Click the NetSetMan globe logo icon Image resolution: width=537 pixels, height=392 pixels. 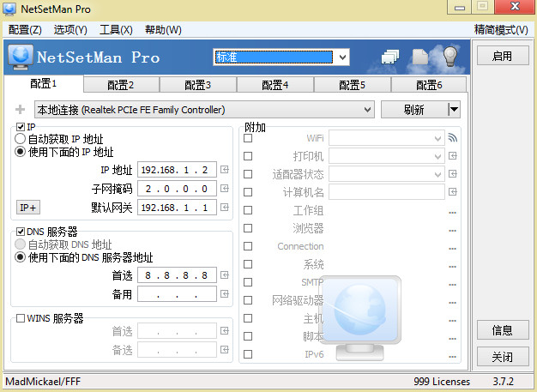(x=21, y=57)
